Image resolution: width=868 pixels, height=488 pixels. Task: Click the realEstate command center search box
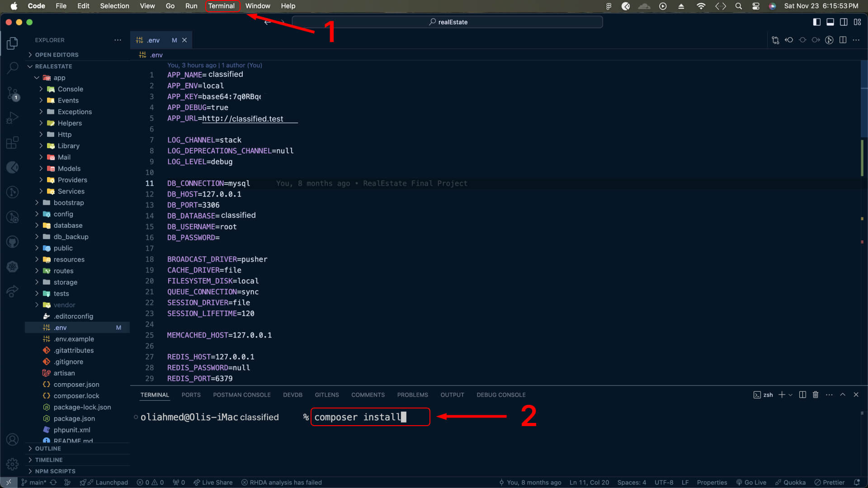pos(448,22)
